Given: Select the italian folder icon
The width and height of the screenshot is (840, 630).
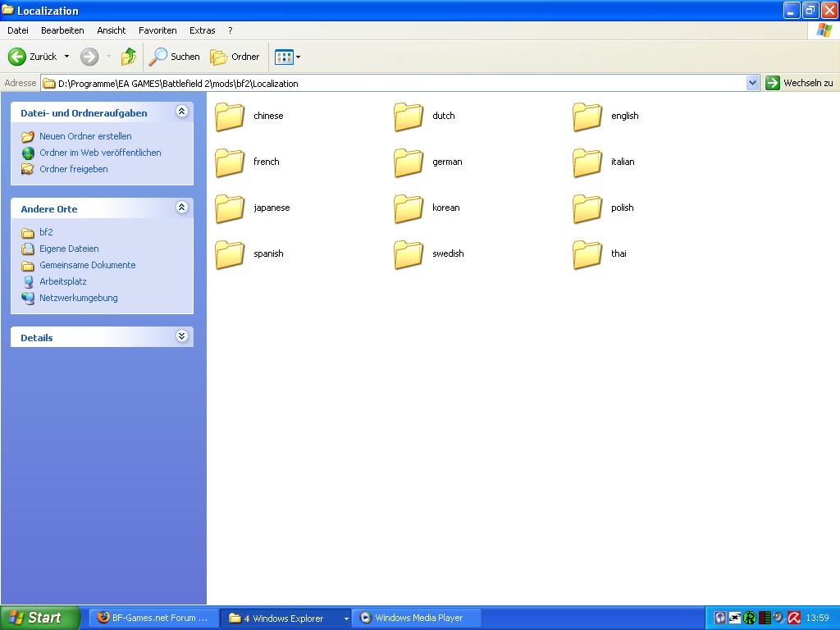Looking at the screenshot, I should pos(587,162).
